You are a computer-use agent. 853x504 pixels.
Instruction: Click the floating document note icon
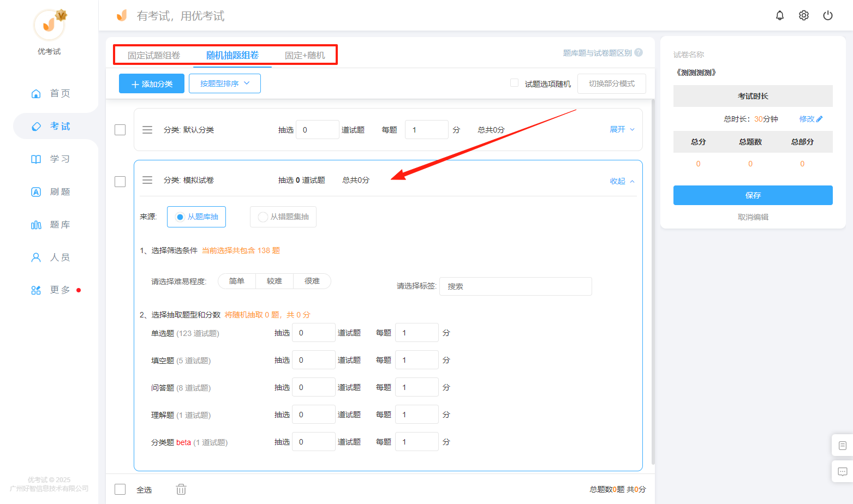click(843, 446)
